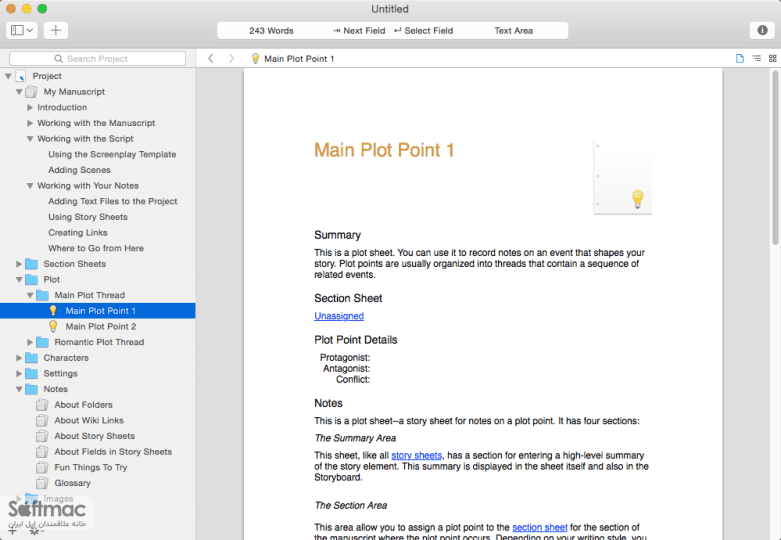This screenshot has height=540, width=781.
Task: Go back with the left navigation arrow
Action: [x=211, y=59]
